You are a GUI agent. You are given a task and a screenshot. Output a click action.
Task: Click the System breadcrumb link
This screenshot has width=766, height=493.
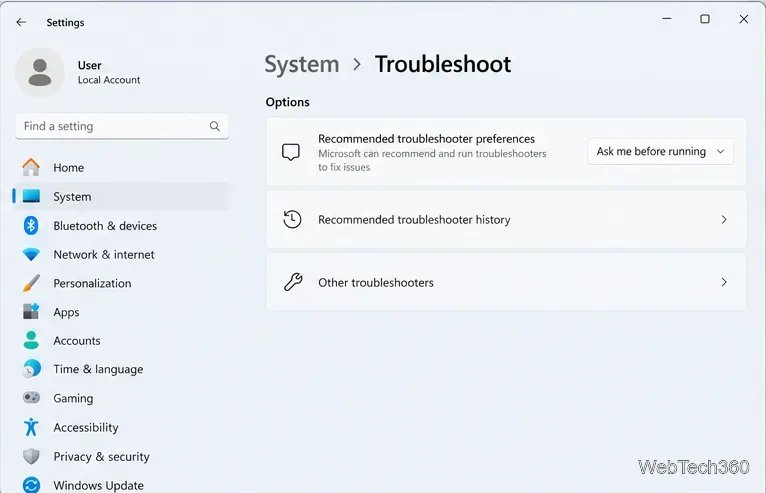(302, 64)
